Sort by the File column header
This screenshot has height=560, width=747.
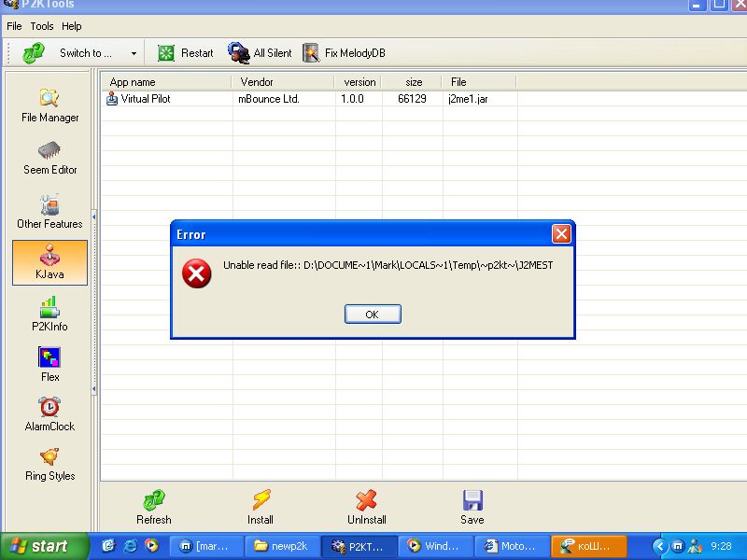(479, 82)
